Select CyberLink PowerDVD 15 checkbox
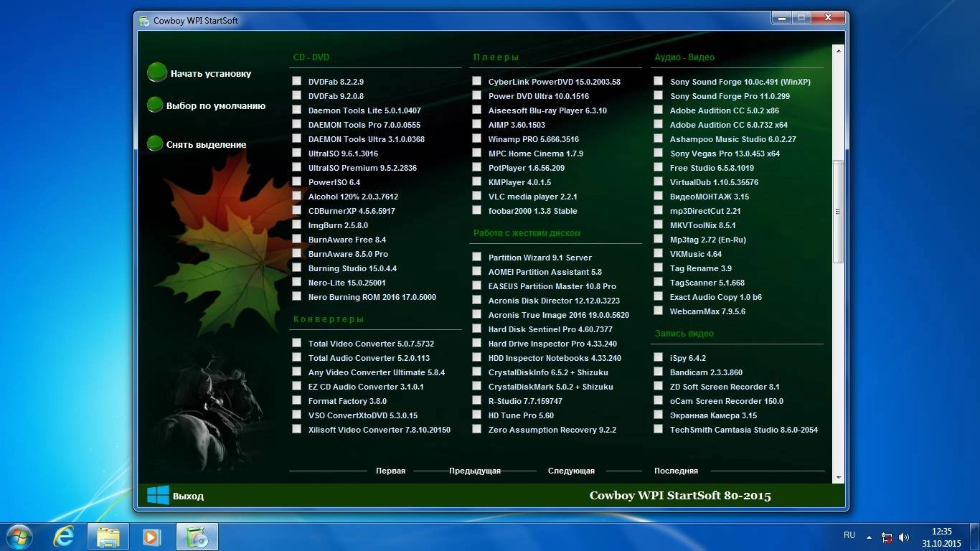The width and height of the screenshot is (980, 551). pyautogui.click(x=476, y=81)
